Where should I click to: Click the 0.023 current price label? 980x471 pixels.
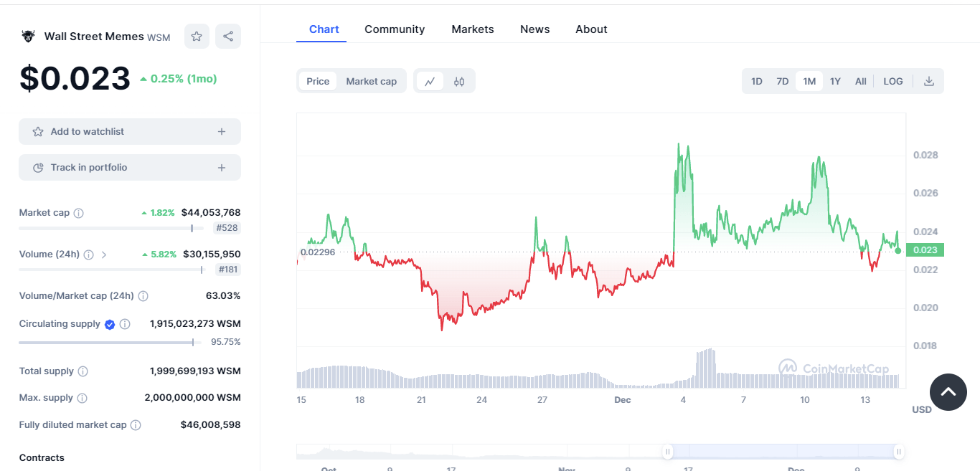coord(925,250)
